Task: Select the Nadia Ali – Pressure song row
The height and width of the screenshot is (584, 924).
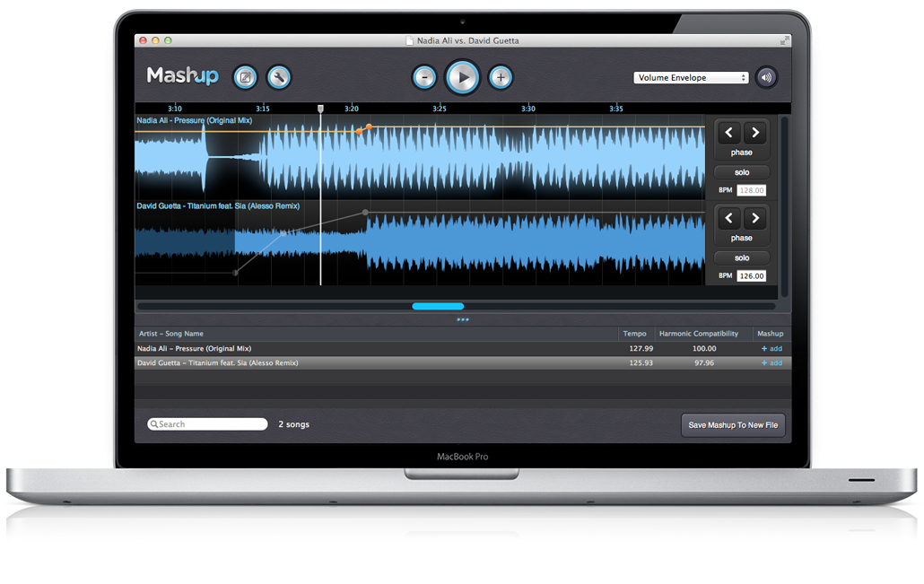Action: (463, 348)
